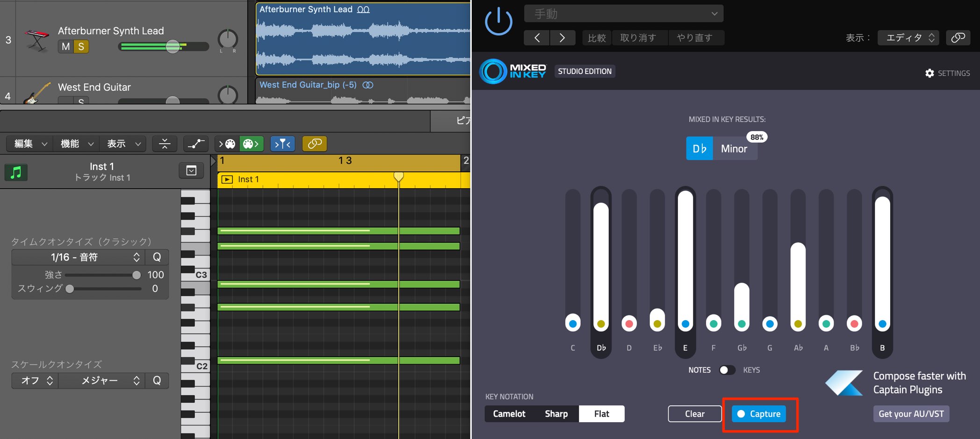Toggle the piano roll collapse mode icon
The width and height of the screenshot is (980, 439).
pos(165,144)
